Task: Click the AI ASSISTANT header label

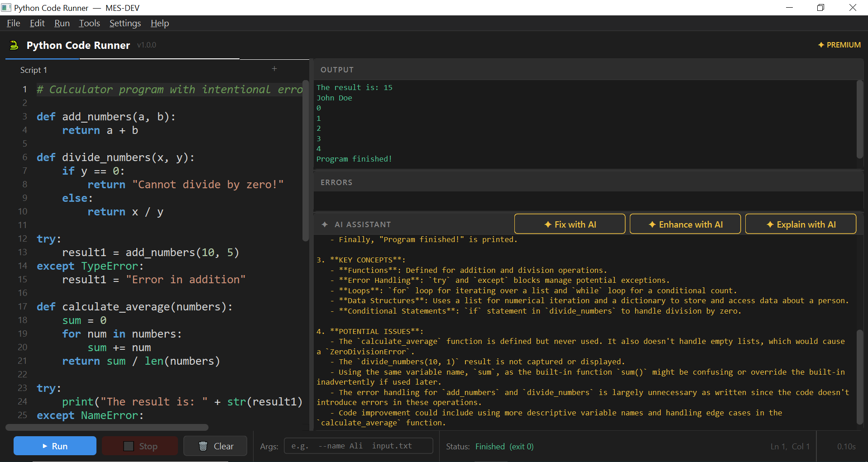Action: point(363,224)
